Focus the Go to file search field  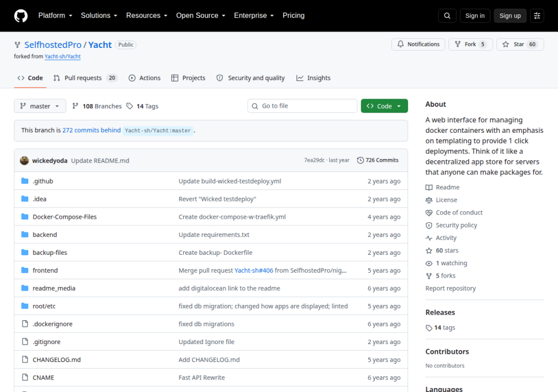coord(302,106)
